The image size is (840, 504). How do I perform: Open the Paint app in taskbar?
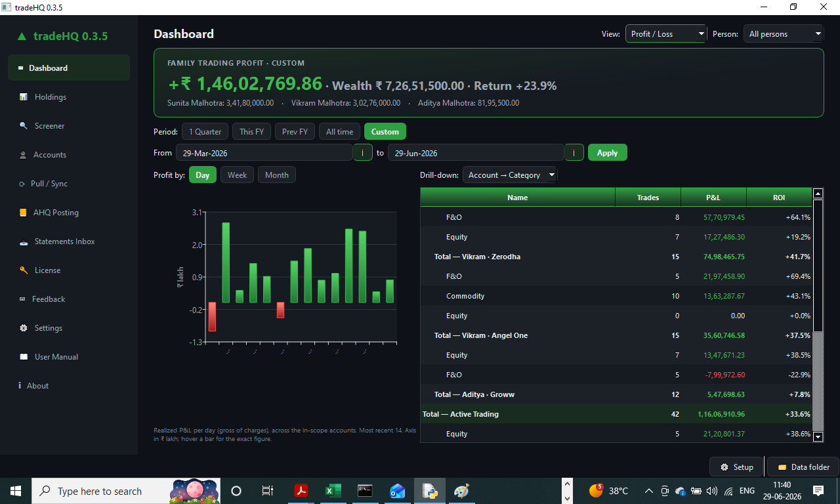pyautogui.click(x=462, y=491)
